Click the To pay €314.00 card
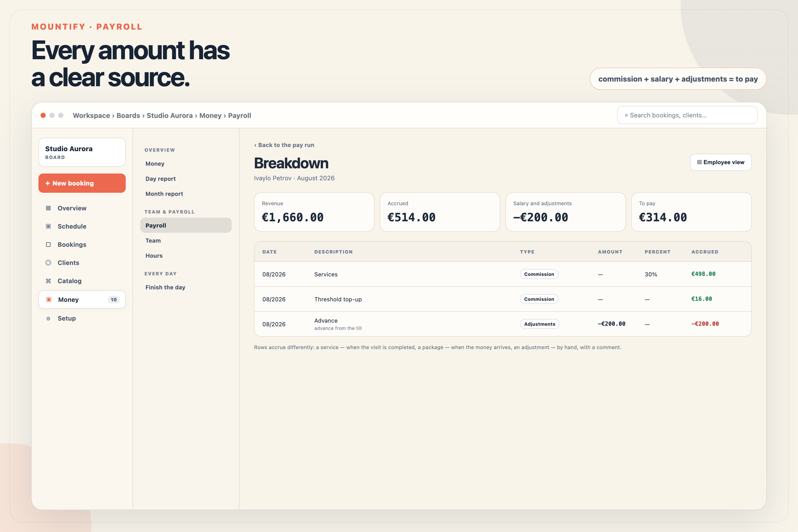798x532 pixels. point(691,212)
